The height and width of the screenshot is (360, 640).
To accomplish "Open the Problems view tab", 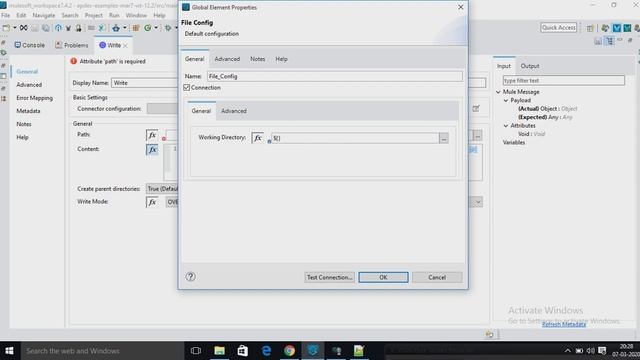I will 72,45.
